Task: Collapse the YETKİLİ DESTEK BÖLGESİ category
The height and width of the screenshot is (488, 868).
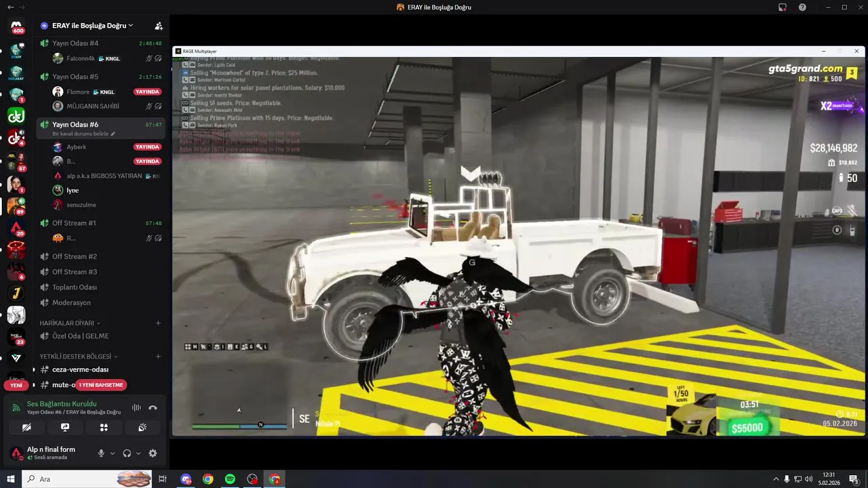Action: point(79,357)
